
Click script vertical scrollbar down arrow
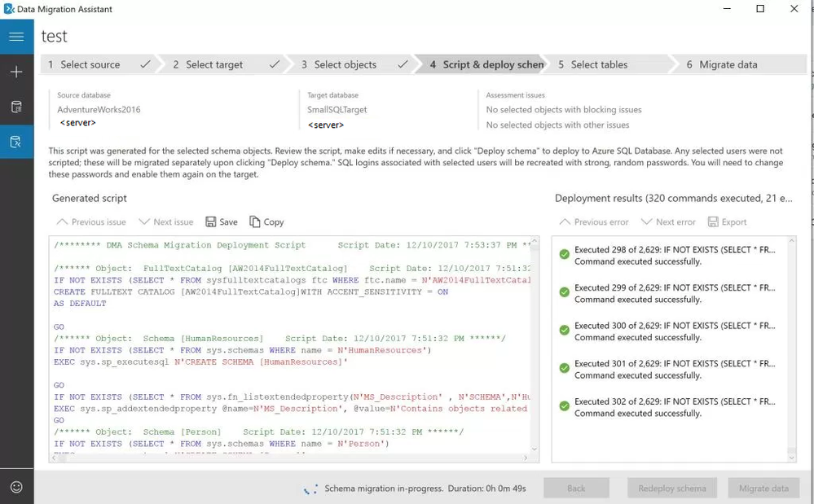coord(535,449)
